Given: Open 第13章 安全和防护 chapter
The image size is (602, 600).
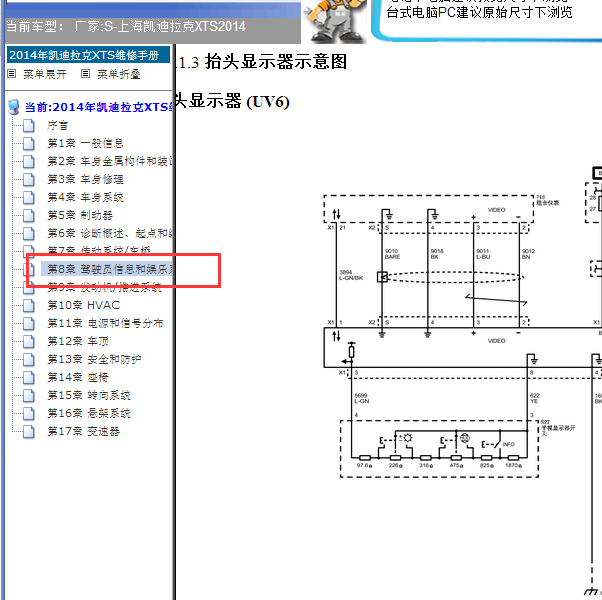Looking at the screenshot, I should coord(94,359).
